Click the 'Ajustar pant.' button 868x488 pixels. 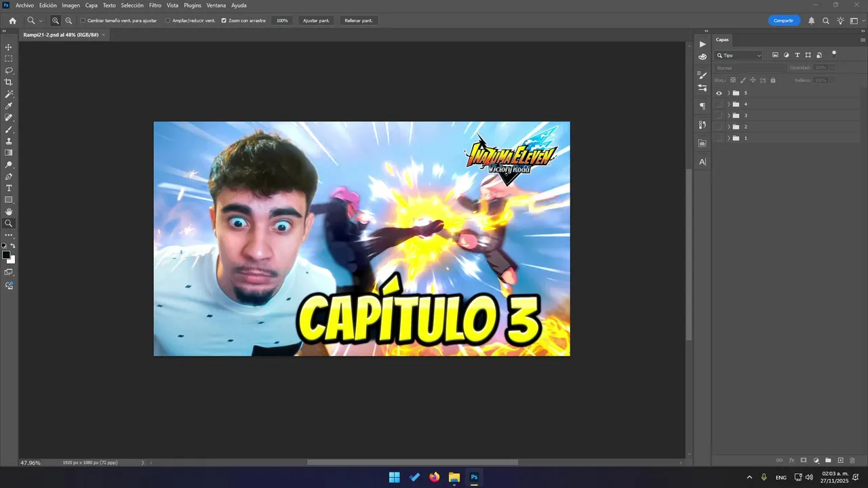[316, 21]
